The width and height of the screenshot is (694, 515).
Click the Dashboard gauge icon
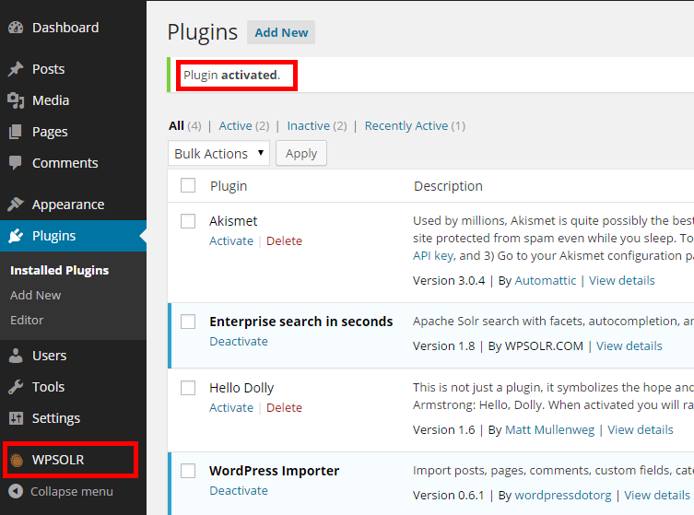click(x=15, y=28)
